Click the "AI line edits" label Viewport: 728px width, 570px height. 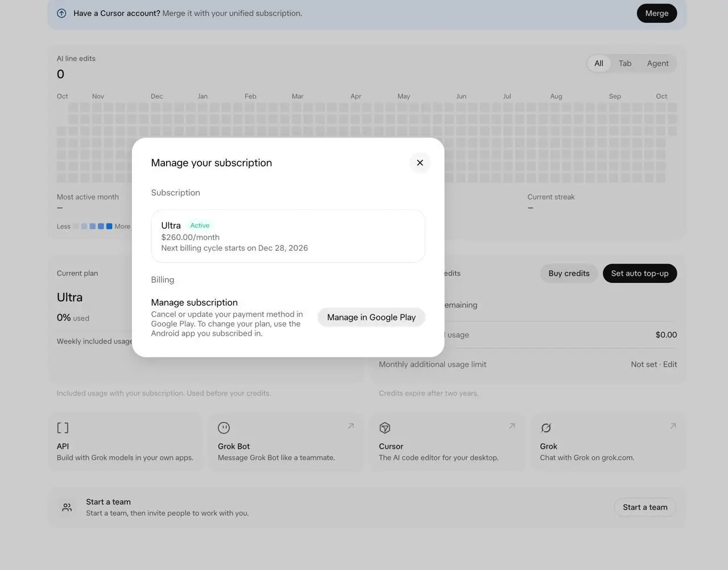(x=76, y=59)
